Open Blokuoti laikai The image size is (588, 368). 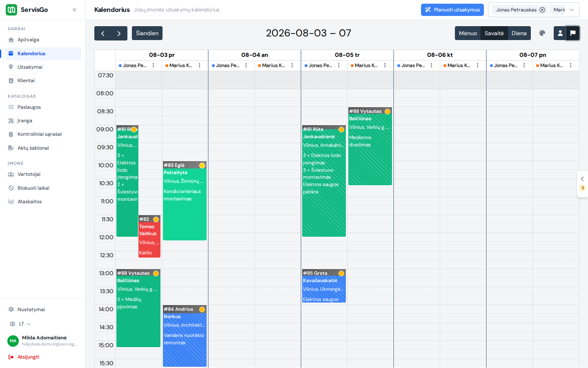pyautogui.click(x=43, y=188)
